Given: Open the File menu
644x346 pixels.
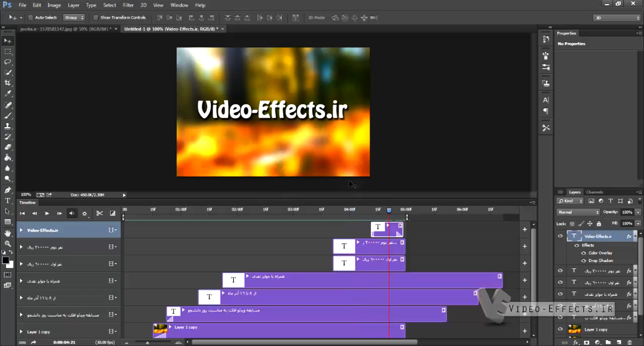Looking at the screenshot, I should 23,5.
